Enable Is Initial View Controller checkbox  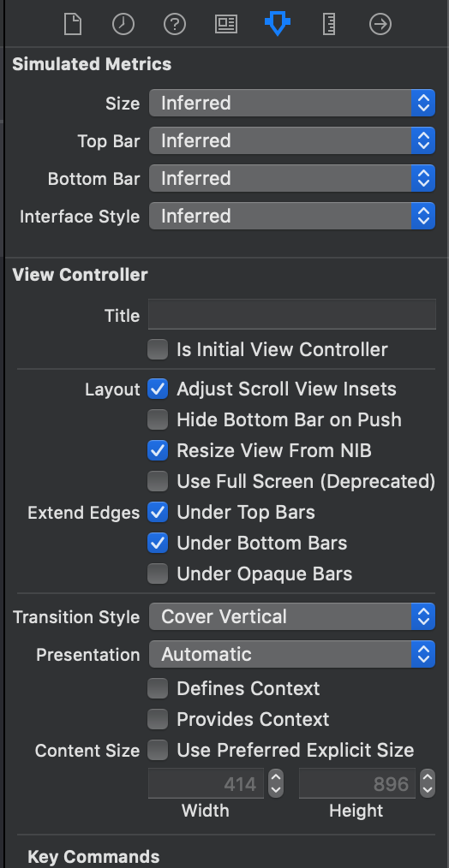(158, 350)
